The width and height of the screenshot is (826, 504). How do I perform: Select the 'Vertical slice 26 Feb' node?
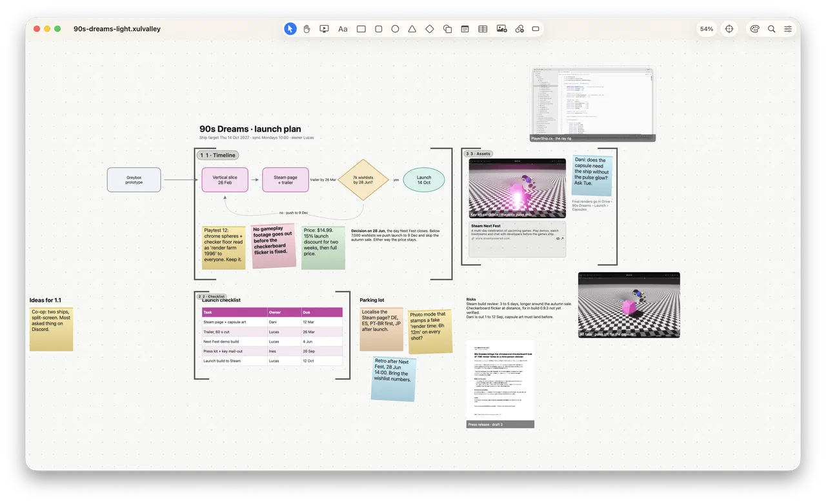225,179
